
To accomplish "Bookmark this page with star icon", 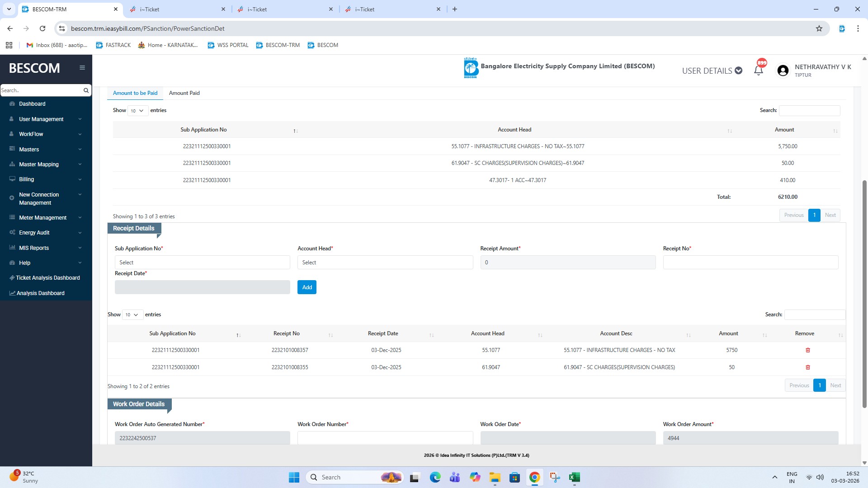I will (x=819, y=28).
